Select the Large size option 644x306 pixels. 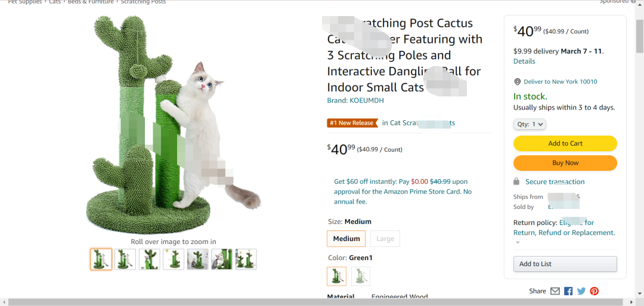385,239
